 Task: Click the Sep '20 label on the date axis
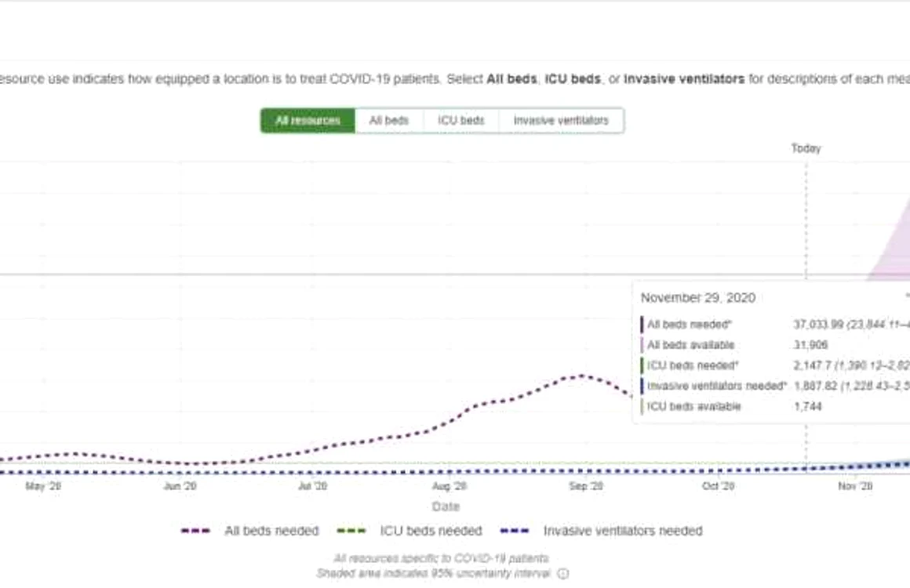point(585,486)
